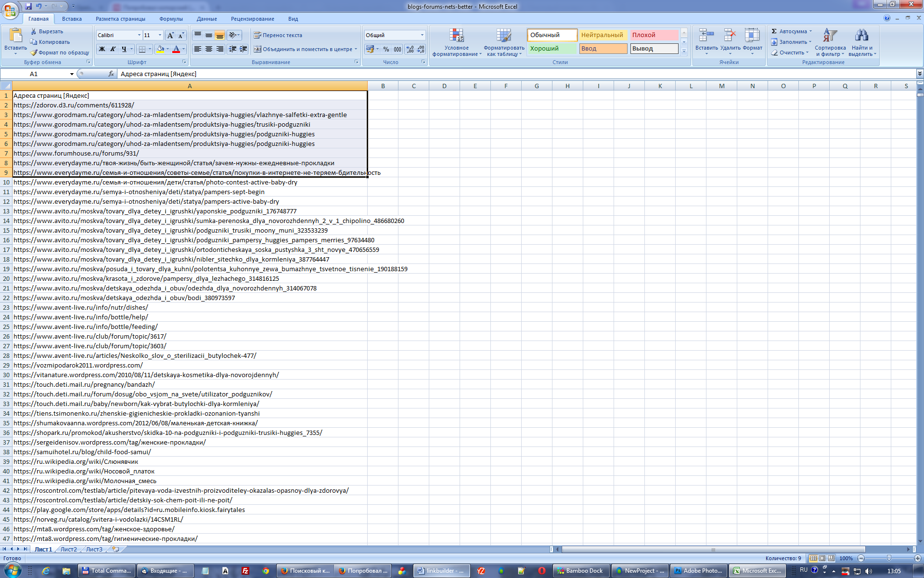Increase font size with the large A icon

pos(170,35)
